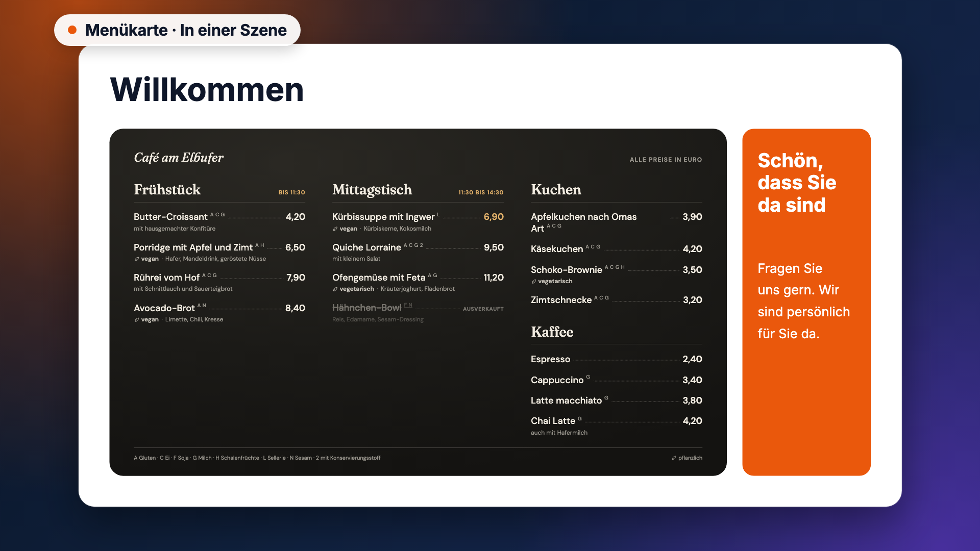
Task: Click the price 7,90 for Rührei
Action: 296,278
